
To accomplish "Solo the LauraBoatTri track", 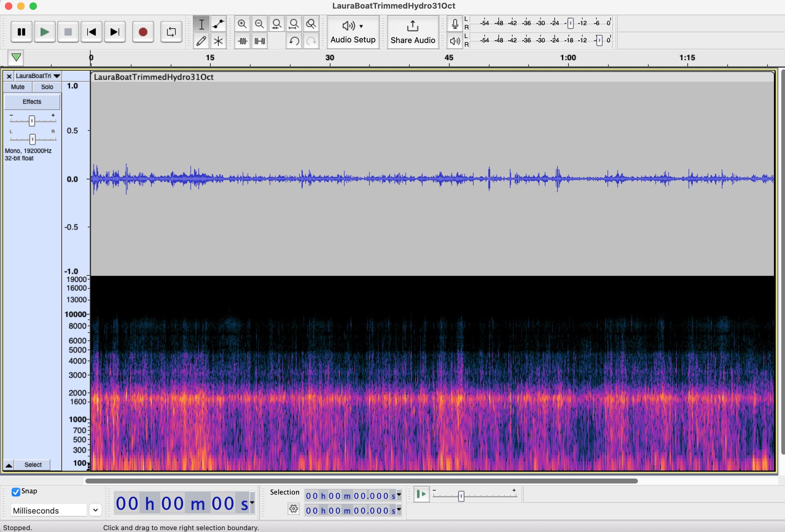I will click(x=47, y=87).
